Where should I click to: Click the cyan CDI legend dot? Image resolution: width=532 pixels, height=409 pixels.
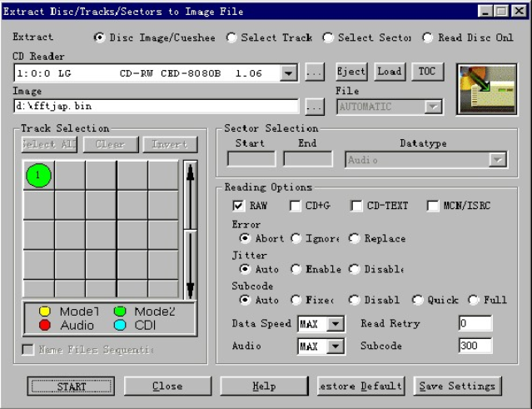[120, 325]
